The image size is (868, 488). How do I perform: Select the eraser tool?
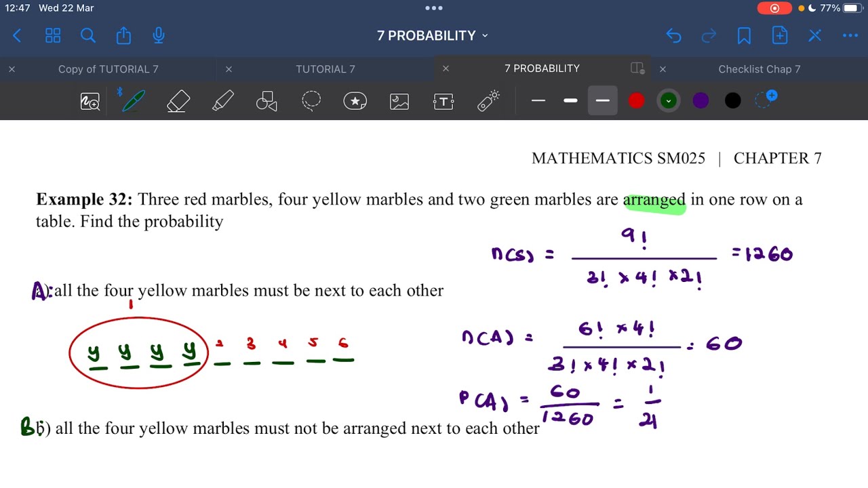[x=178, y=102]
